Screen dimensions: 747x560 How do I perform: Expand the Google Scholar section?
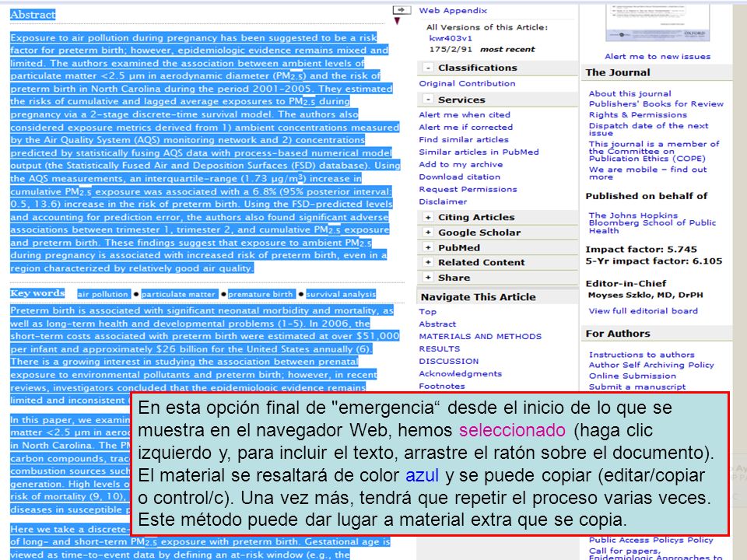tap(428, 233)
